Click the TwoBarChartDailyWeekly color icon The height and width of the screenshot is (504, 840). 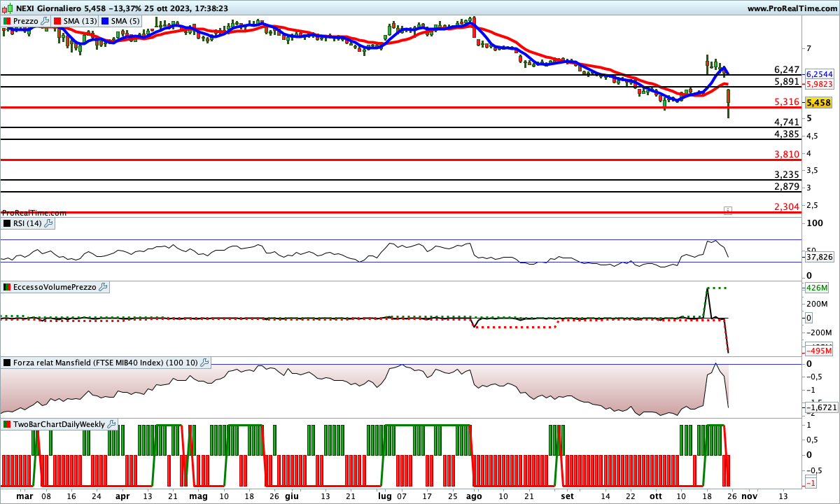pos(7,424)
